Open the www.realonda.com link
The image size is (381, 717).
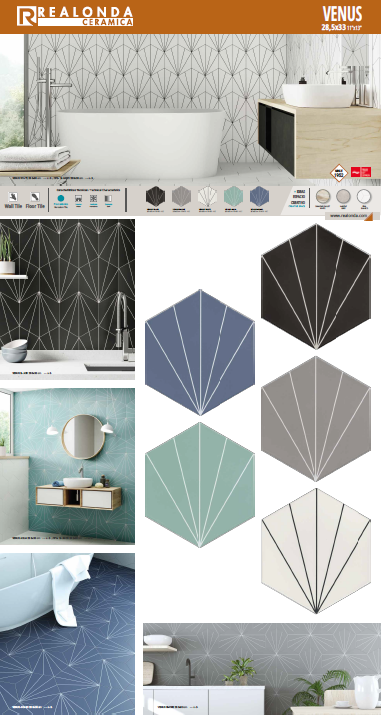pos(346,215)
